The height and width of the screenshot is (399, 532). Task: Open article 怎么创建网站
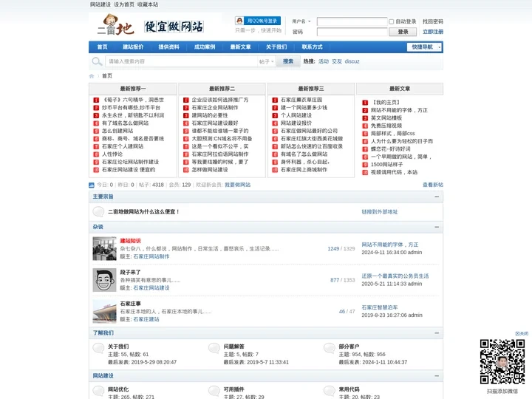[117, 131]
